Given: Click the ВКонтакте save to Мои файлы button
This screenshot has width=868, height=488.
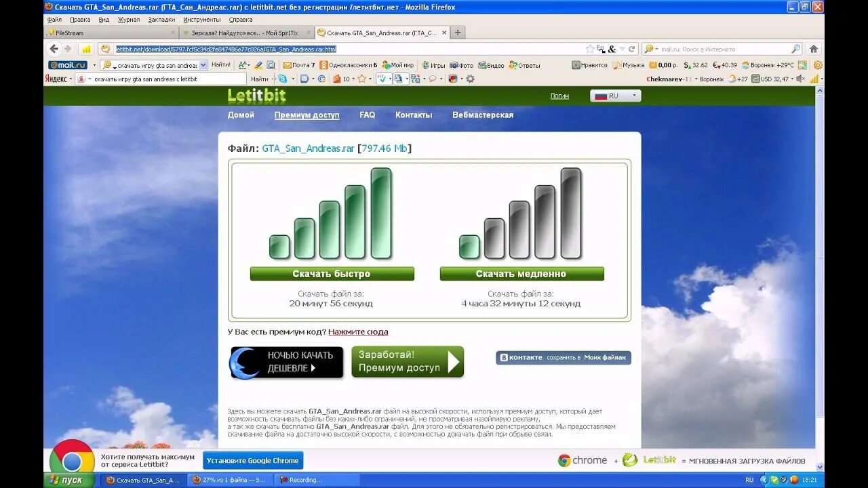Looking at the screenshot, I should click(564, 358).
